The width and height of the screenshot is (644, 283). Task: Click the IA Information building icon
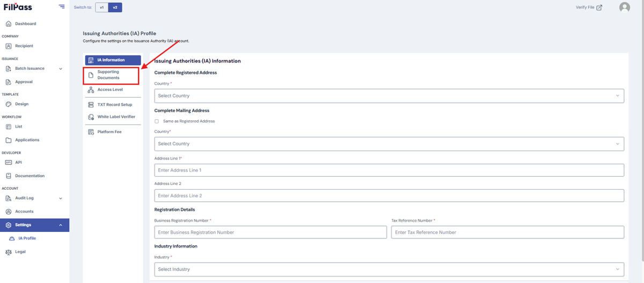[x=91, y=60]
